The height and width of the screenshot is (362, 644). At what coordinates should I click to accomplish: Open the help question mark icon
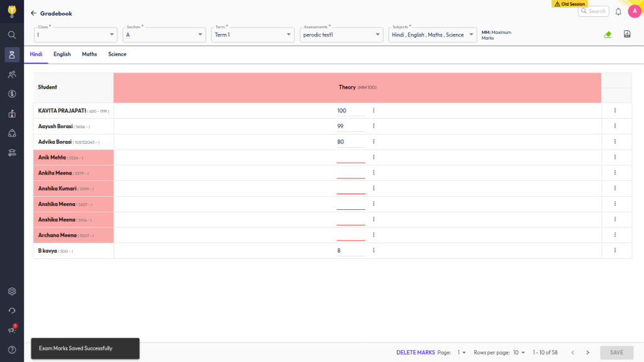click(12, 349)
